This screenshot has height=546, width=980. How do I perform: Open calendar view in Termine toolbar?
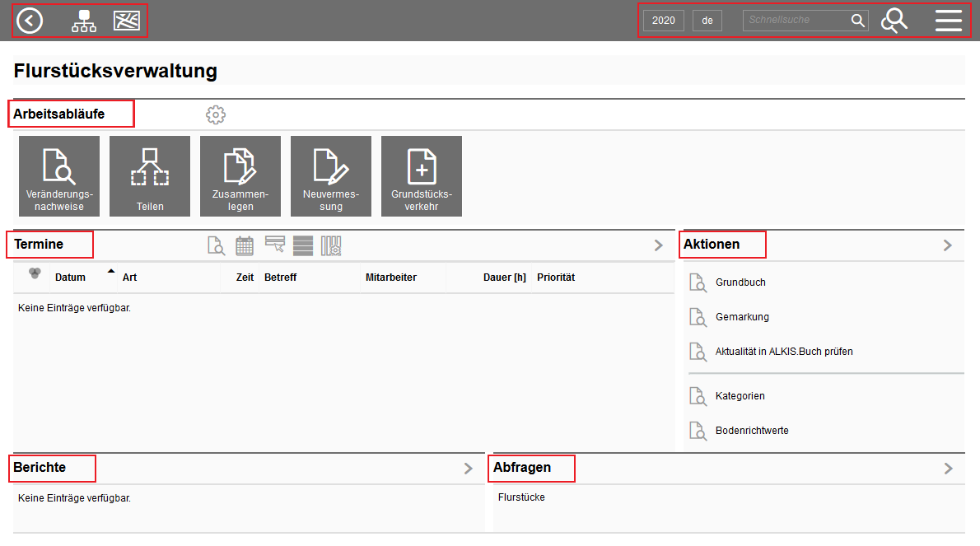(x=245, y=245)
